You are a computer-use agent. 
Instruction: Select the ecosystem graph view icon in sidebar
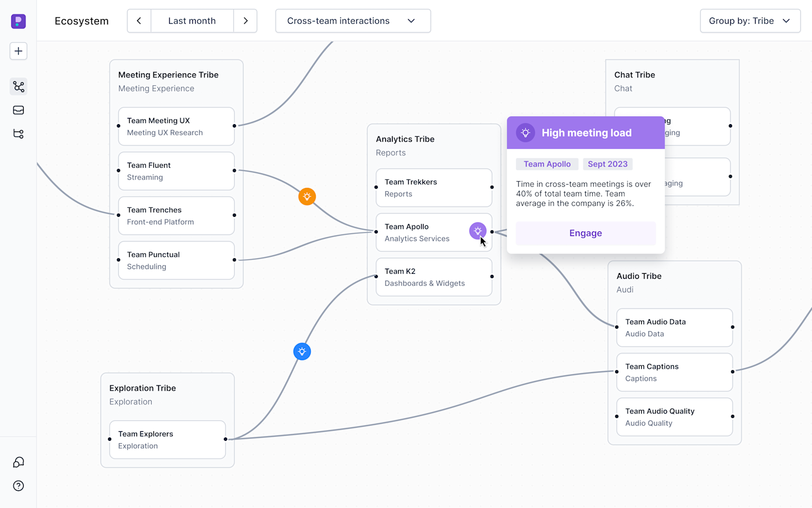click(x=18, y=86)
